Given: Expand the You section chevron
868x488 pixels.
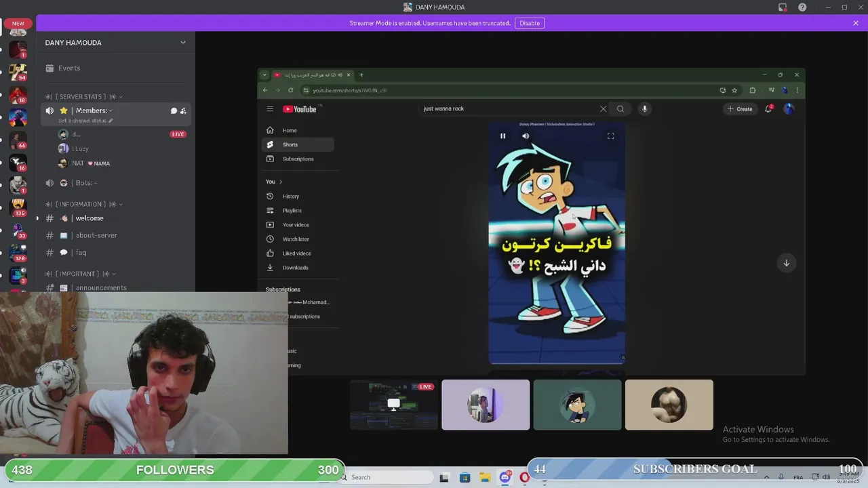Looking at the screenshot, I should [280, 182].
